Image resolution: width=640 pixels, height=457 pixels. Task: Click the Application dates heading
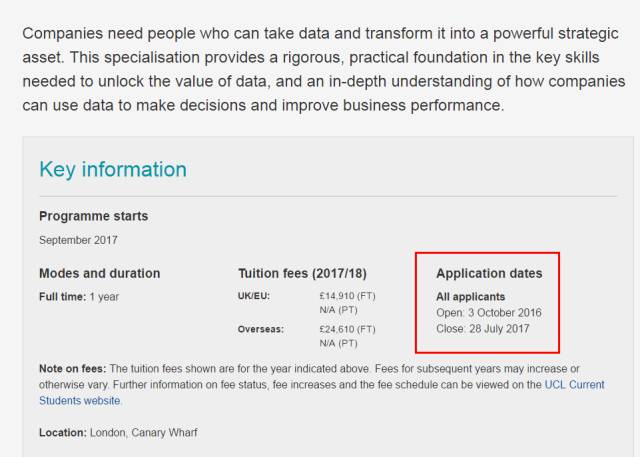coord(489,273)
